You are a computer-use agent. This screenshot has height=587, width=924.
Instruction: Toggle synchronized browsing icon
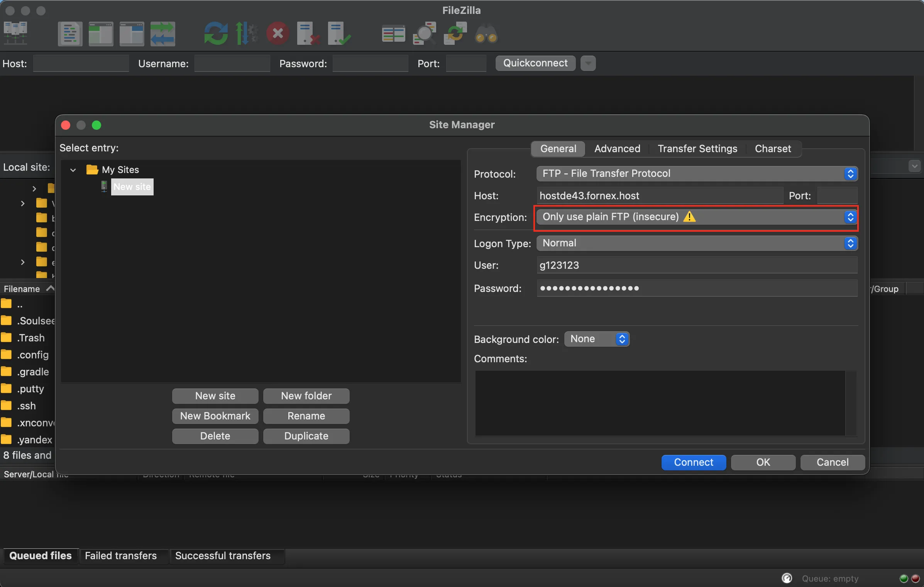point(455,34)
